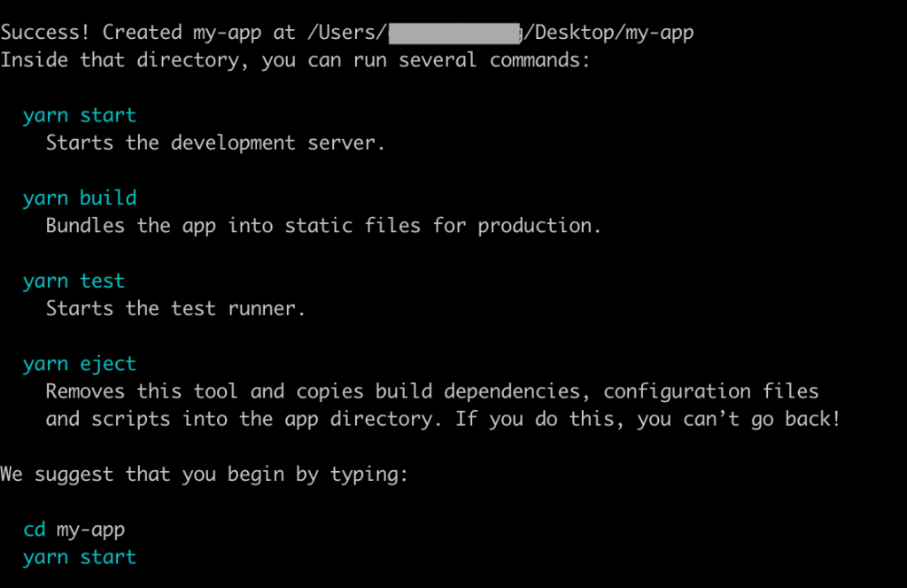This screenshot has height=588, width=907.
Task: Click the first 'yarn start' command under commands list
Action: click(80, 116)
